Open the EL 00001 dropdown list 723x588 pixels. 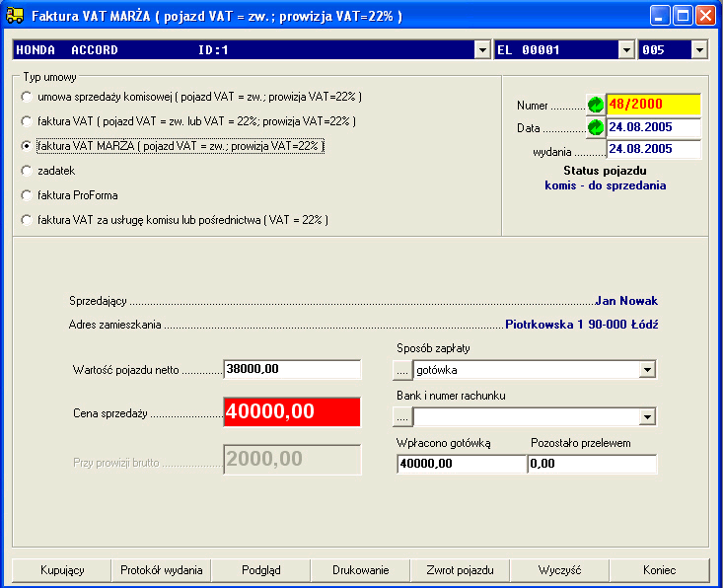625,50
